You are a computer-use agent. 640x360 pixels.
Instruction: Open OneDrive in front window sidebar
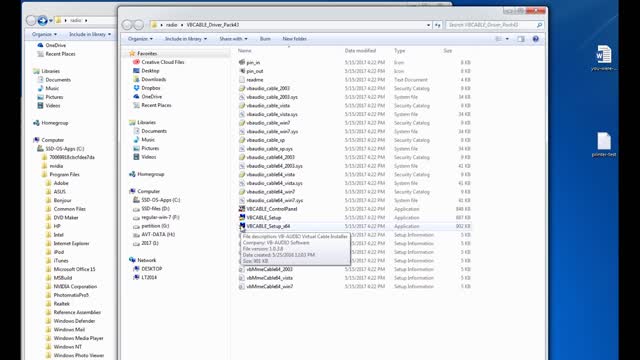[147, 96]
